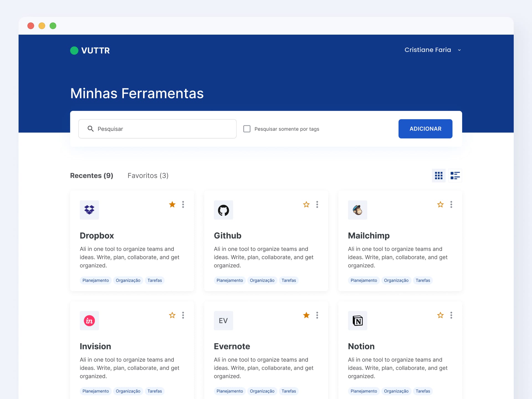The image size is (532, 399).
Task: Switch to grid view layout
Action: point(439,176)
